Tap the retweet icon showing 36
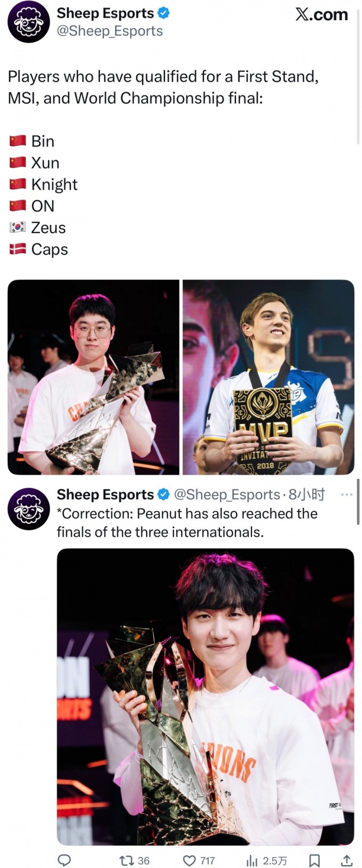362x868 pixels. pyautogui.click(x=134, y=860)
